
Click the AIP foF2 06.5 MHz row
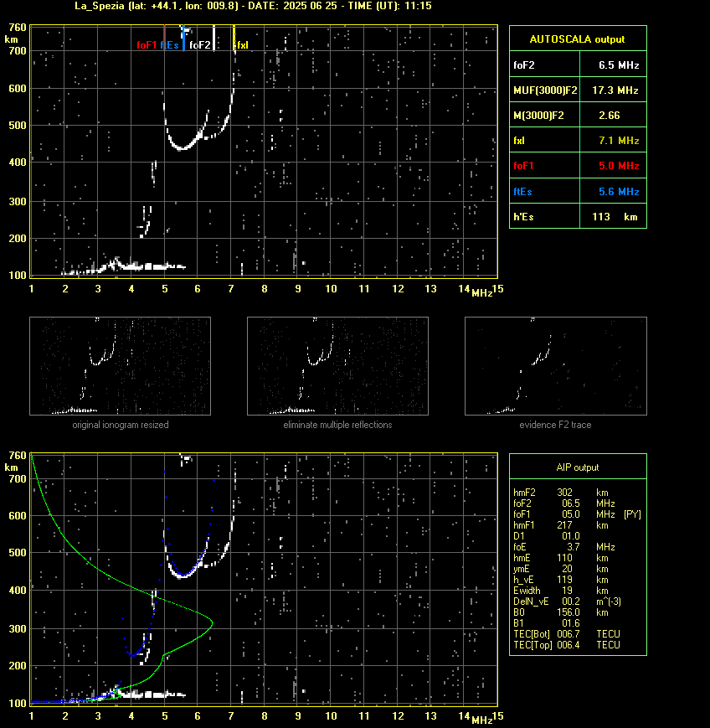[564, 503]
